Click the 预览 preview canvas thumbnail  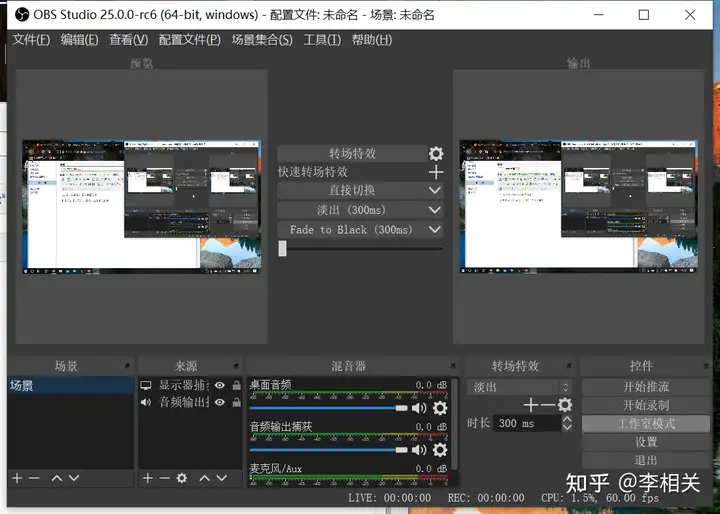141,206
